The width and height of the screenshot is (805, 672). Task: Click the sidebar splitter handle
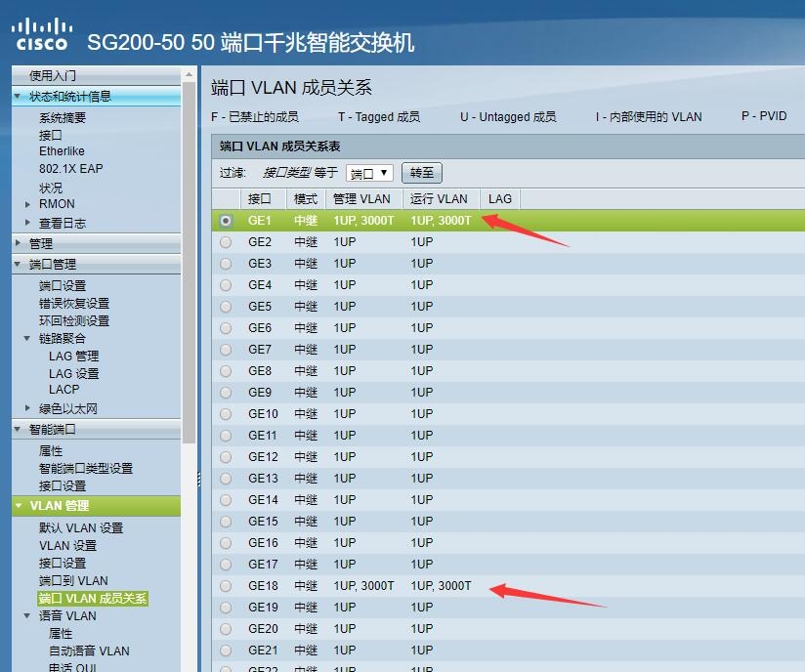click(x=198, y=479)
